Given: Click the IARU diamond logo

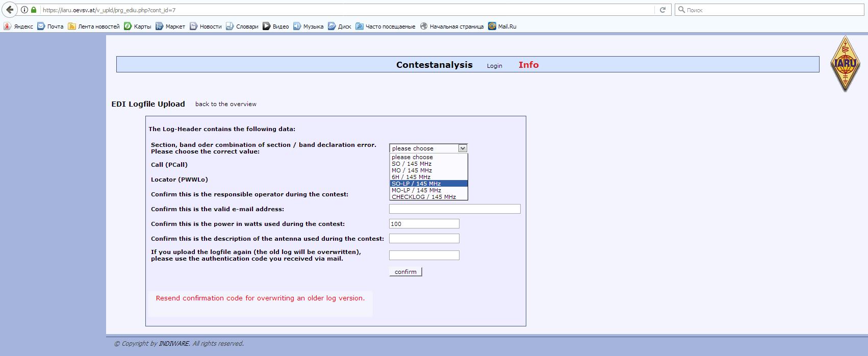Looking at the screenshot, I should 845,64.
